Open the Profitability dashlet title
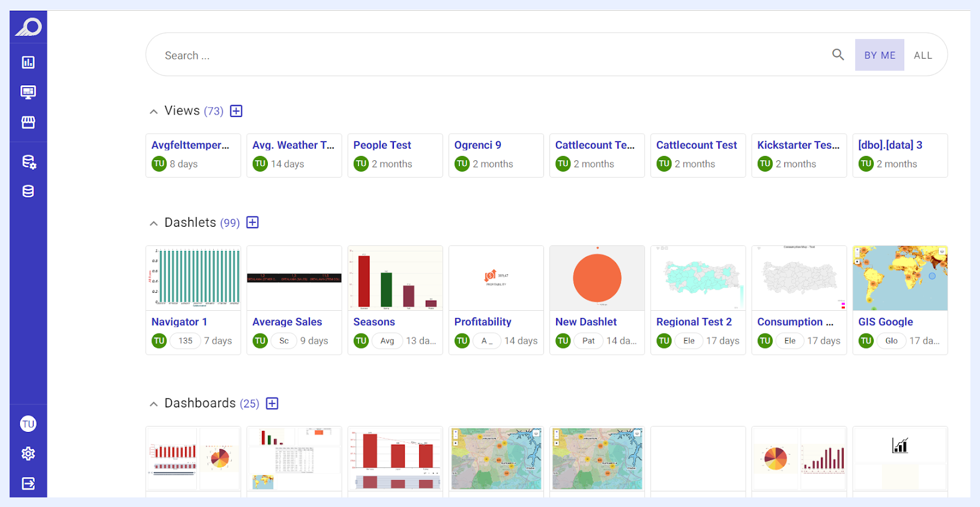Viewport: 980px width, 507px height. [x=483, y=322]
